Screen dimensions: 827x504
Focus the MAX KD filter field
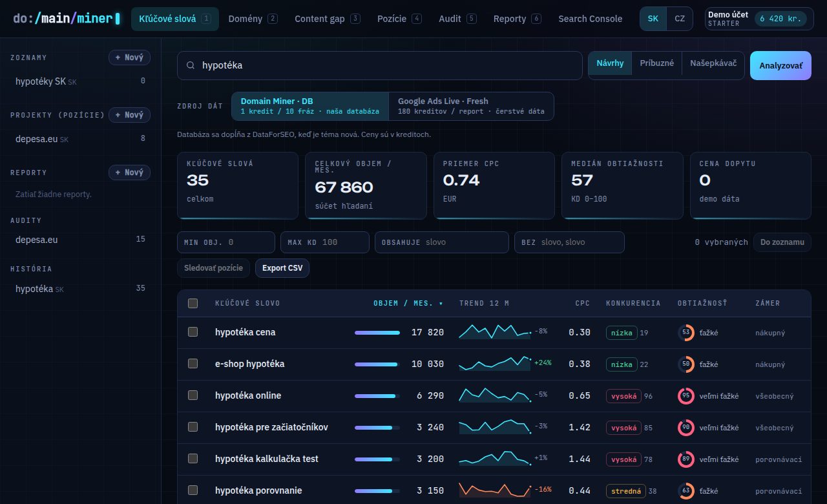point(325,242)
